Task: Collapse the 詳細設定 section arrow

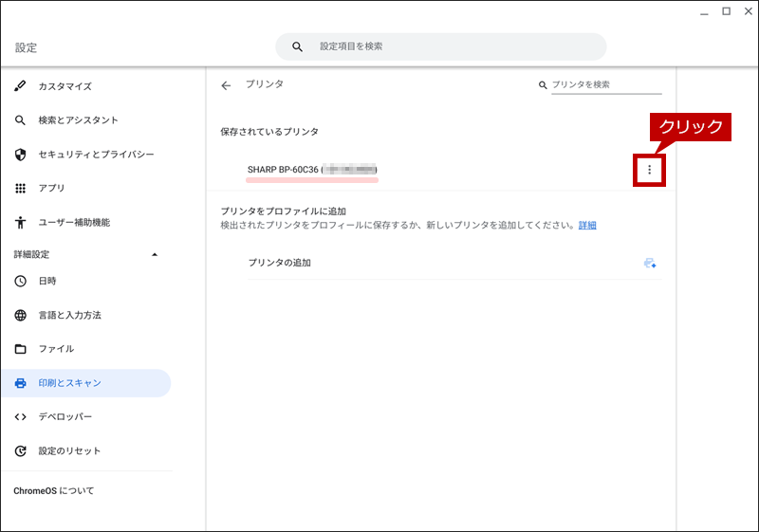Action: click(x=155, y=254)
